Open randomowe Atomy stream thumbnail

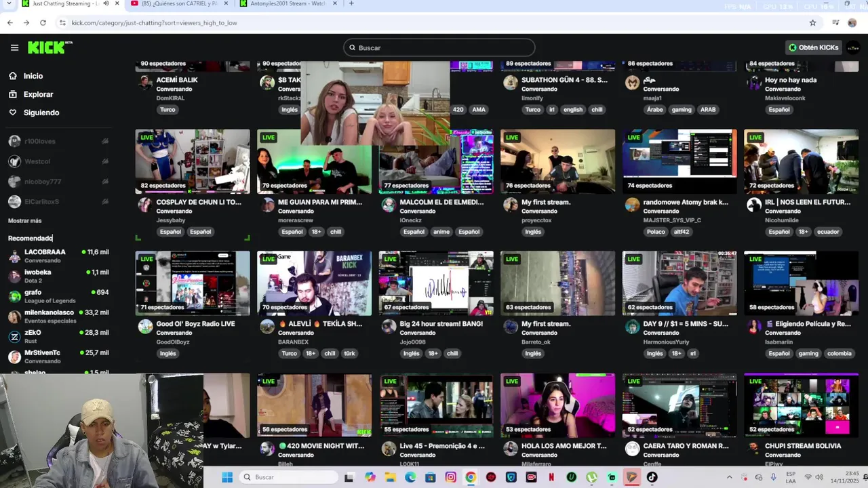pos(679,161)
